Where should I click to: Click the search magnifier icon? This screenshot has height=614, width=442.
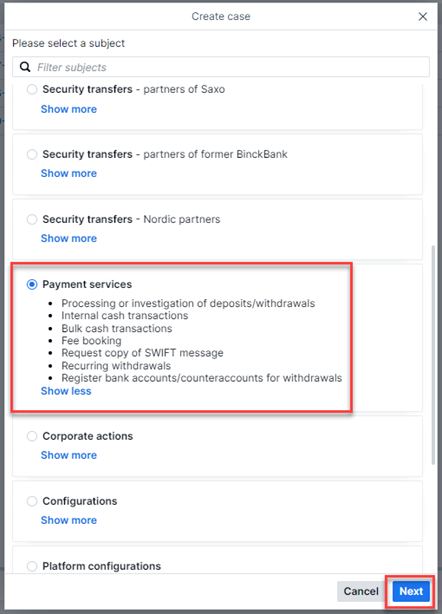coord(25,67)
